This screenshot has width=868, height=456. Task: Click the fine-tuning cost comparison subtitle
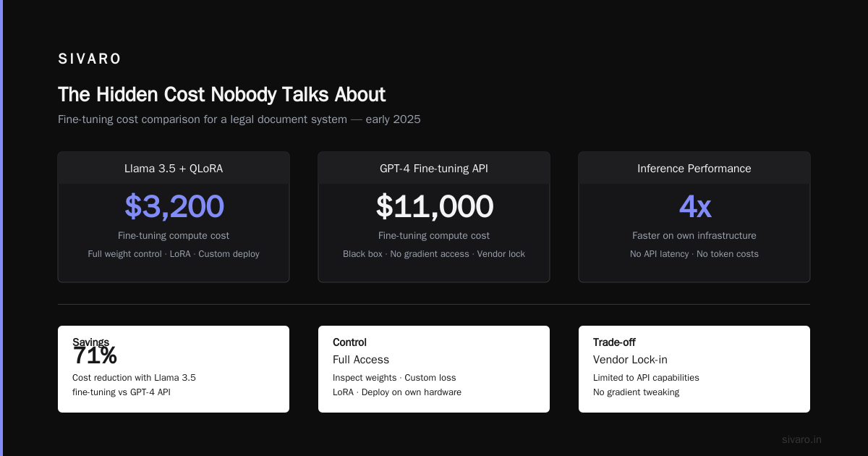(239, 119)
